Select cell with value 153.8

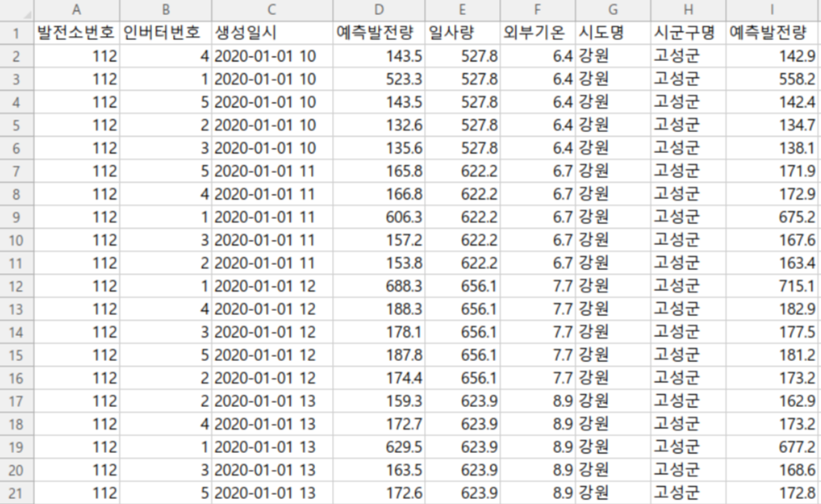pos(379,263)
